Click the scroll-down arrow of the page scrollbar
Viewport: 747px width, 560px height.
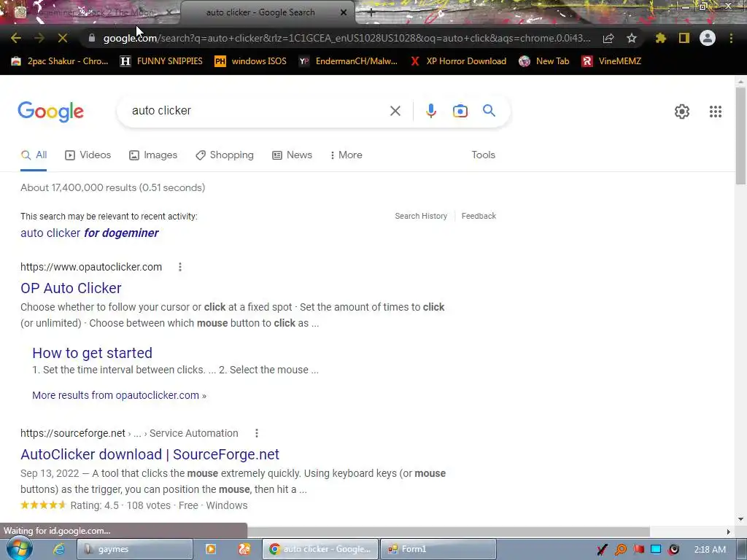(x=740, y=519)
